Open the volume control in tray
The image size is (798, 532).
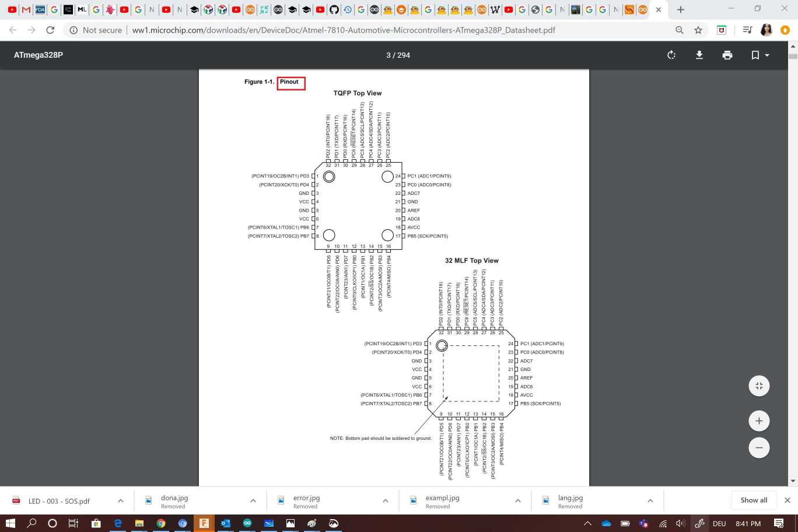680,523
